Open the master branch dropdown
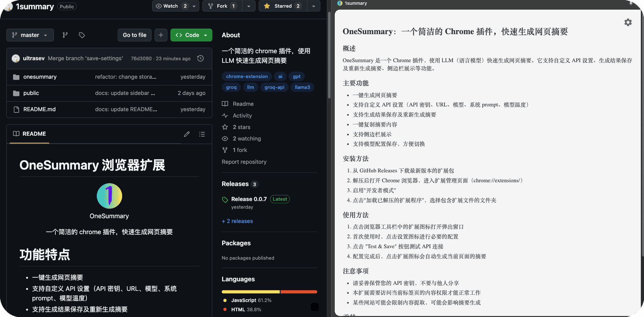This screenshot has width=644, height=317. pyautogui.click(x=30, y=35)
